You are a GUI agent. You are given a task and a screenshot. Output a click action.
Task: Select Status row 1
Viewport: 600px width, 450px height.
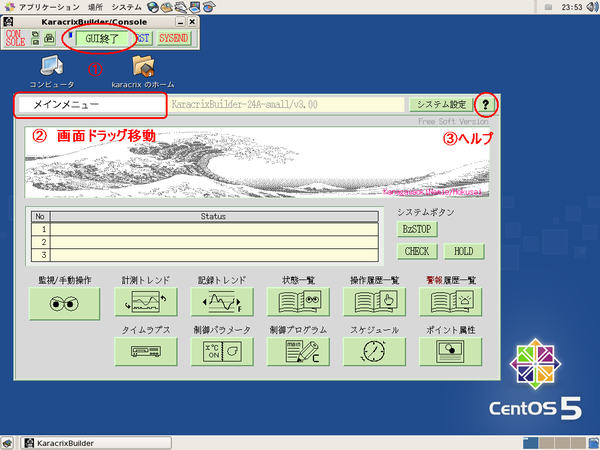pyautogui.click(x=205, y=229)
